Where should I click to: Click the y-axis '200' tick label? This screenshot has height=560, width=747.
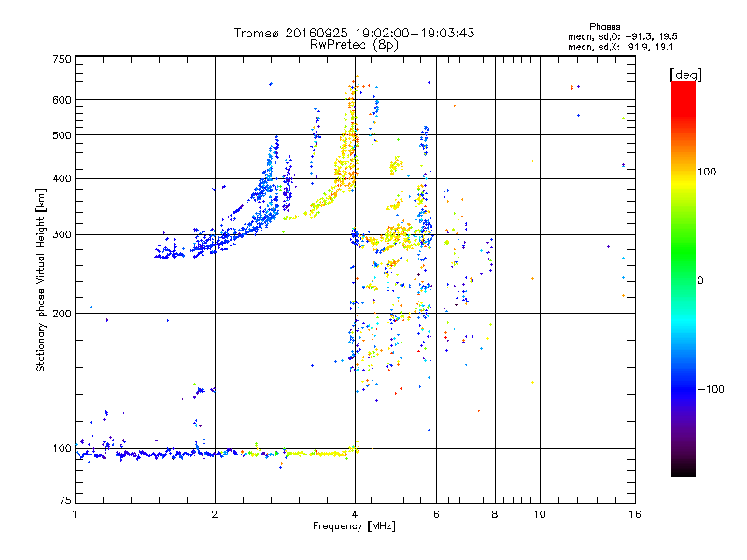pos(62,314)
